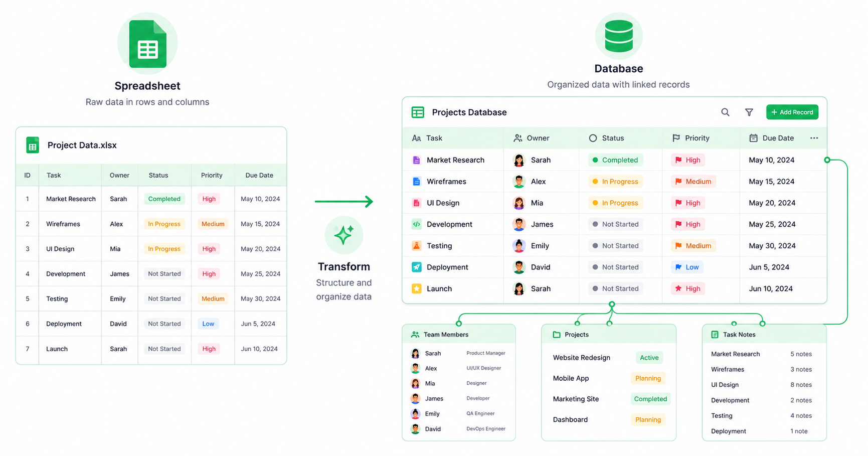The image size is (868, 456).
Task: Click the large green Spreadsheet icon
Action: click(147, 44)
